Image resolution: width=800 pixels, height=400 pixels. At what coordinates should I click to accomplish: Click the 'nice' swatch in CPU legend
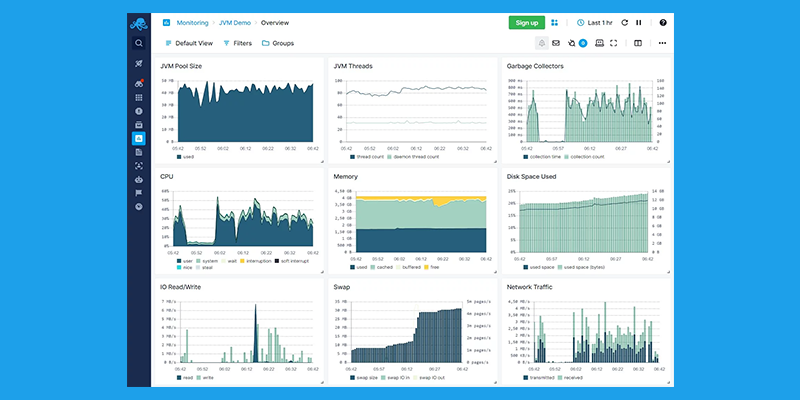pos(179,267)
